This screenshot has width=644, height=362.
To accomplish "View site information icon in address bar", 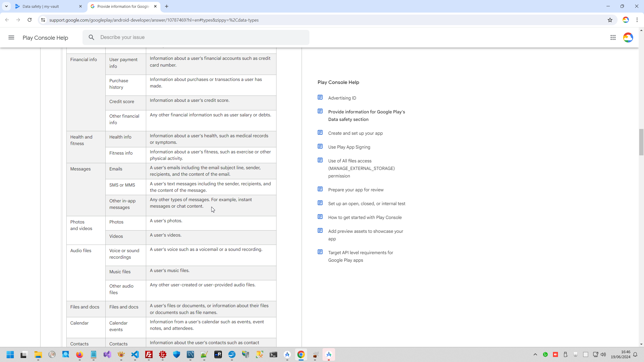I will tap(43, 20).
